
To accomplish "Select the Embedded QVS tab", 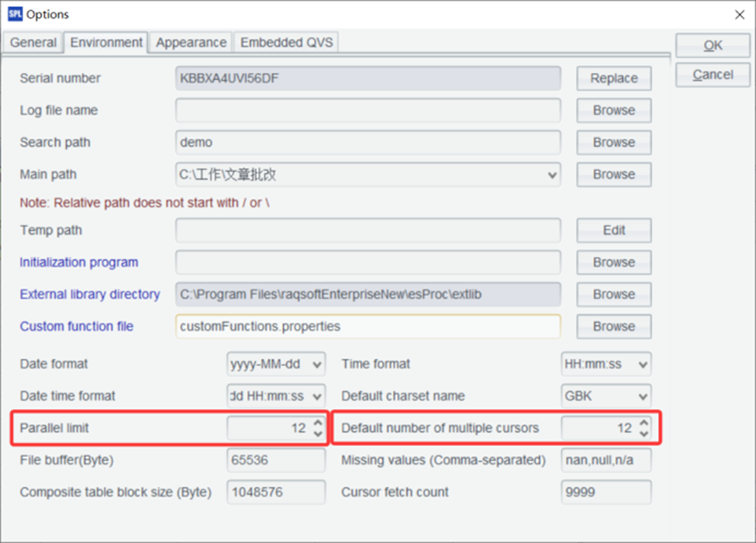I will pyautogui.click(x=285, y=43).
